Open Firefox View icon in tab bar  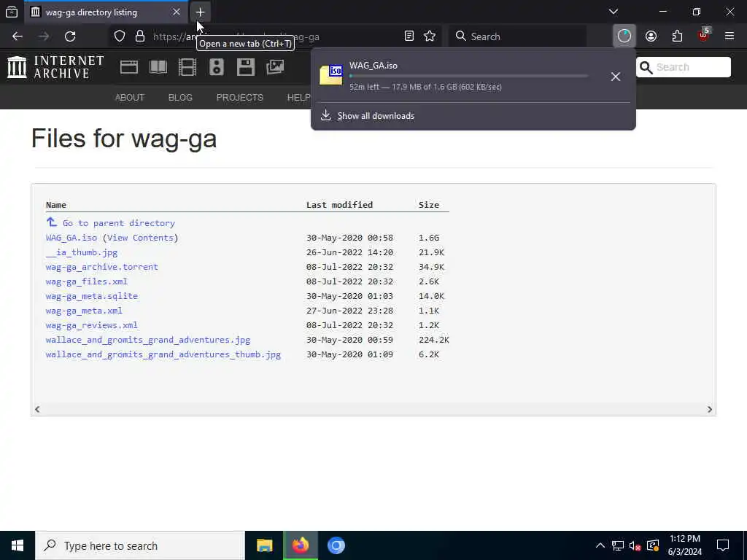(x=12, y=12)
